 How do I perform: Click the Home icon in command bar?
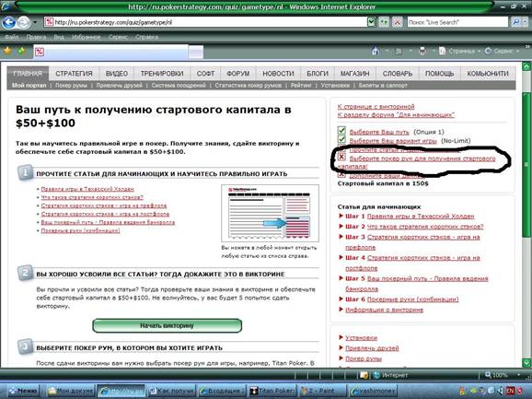[375, 52]
